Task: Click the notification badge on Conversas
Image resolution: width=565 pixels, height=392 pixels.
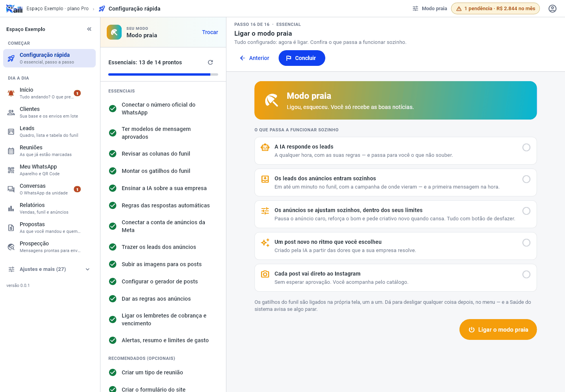Action: point(77,189)
